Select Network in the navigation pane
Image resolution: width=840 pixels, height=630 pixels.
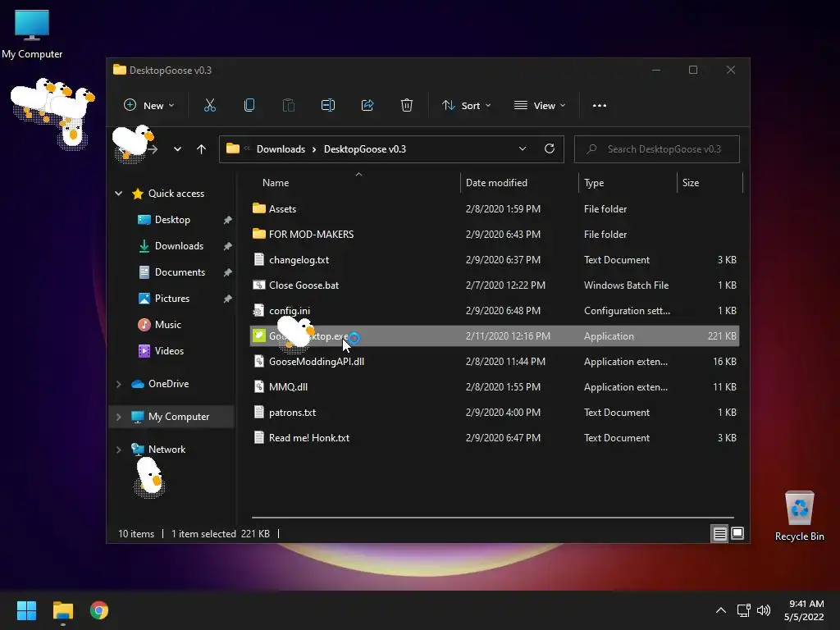click(x=167, y=450)
